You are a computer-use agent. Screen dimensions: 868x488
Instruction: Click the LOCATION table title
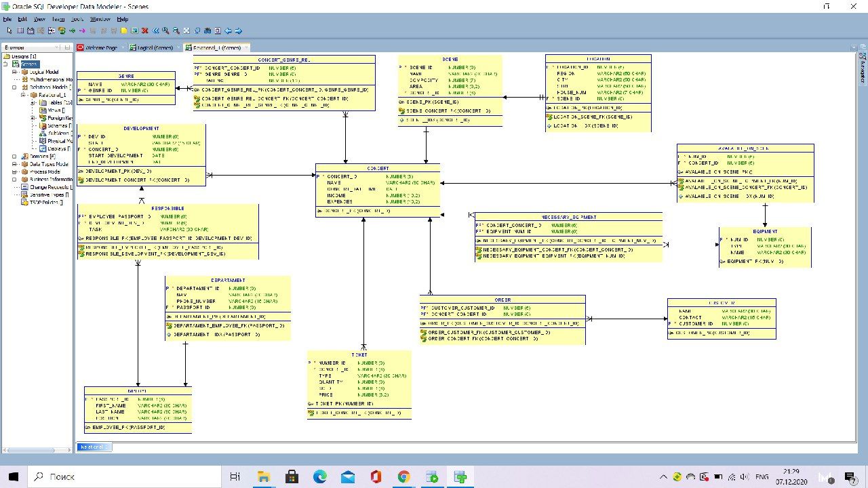point(598,59)
